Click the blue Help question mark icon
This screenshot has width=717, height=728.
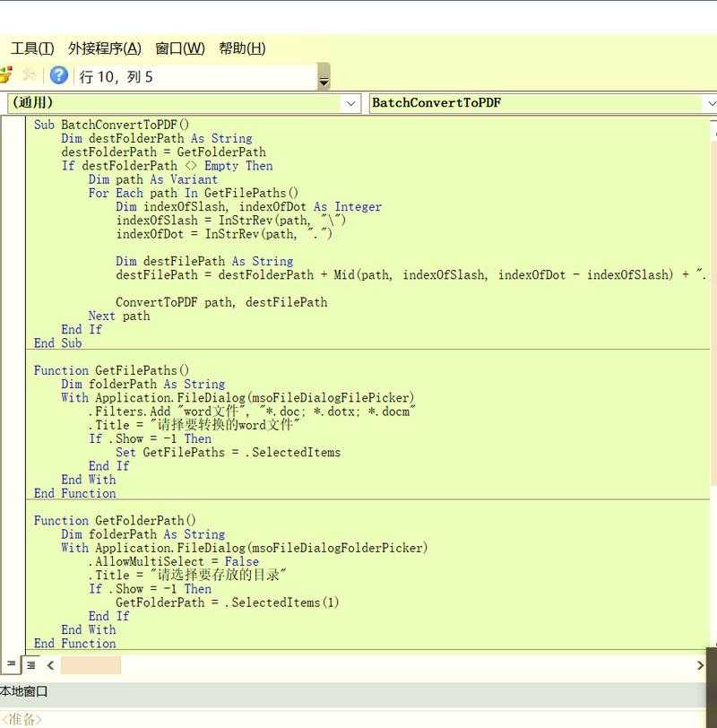coord(59,75)
